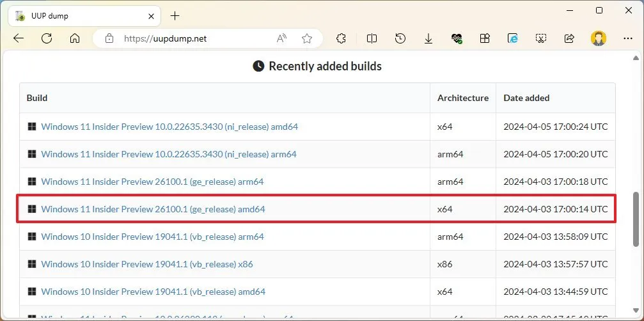Open a new tab with plus button
Image resolution: width=644 pixels, height=321 pixels.
pos(175,15)
